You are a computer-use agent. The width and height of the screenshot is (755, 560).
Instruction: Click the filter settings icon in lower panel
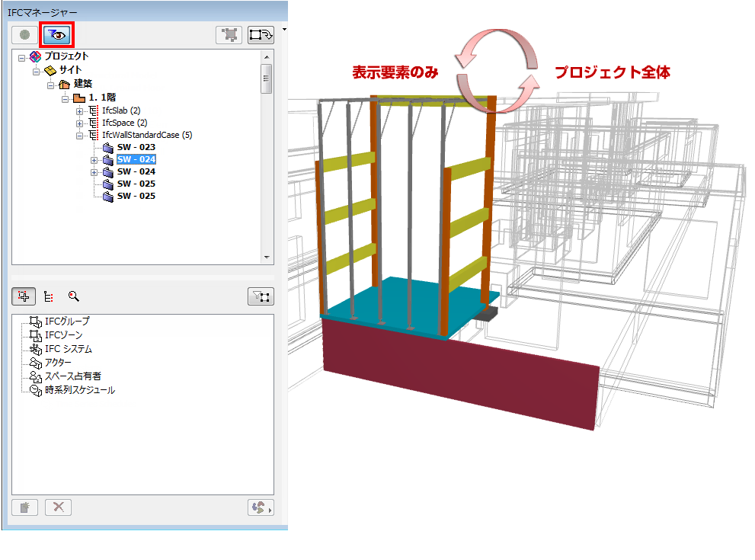click(261, 296)
